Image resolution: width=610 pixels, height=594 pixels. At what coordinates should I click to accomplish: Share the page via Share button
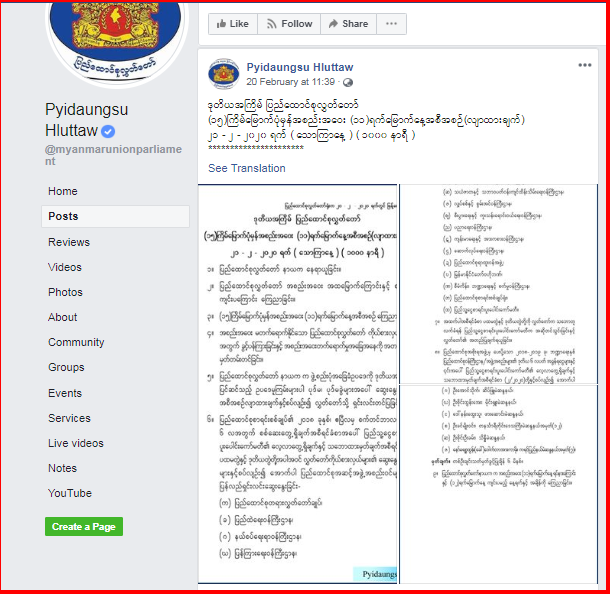point(348,24)
